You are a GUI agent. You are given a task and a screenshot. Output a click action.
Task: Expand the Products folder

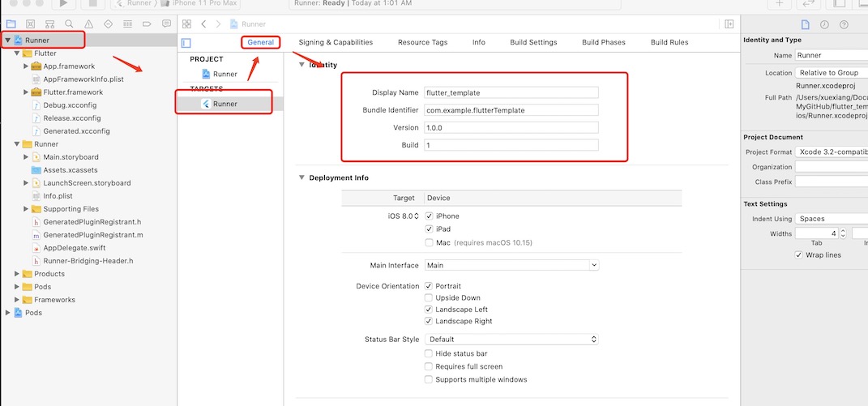16,274
